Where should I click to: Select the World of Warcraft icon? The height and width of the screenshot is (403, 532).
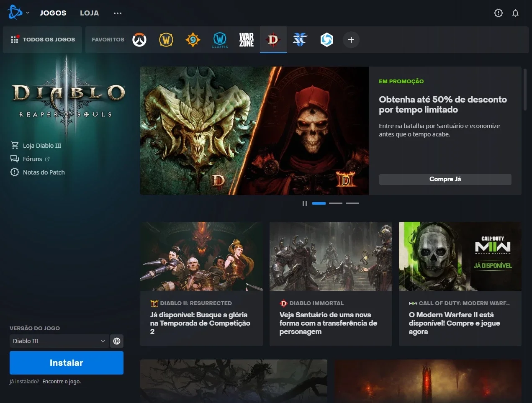(x=166, y=40)
